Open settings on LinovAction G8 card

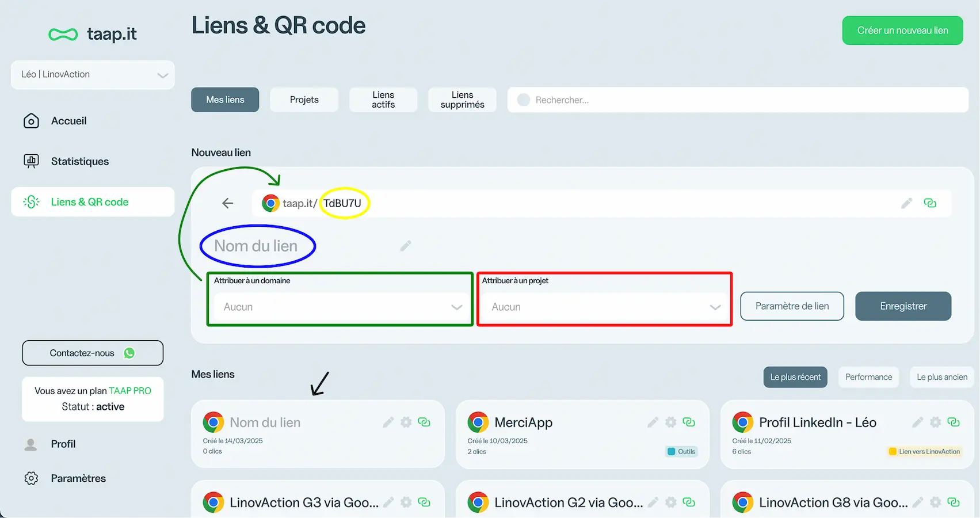tap(936, 502)
